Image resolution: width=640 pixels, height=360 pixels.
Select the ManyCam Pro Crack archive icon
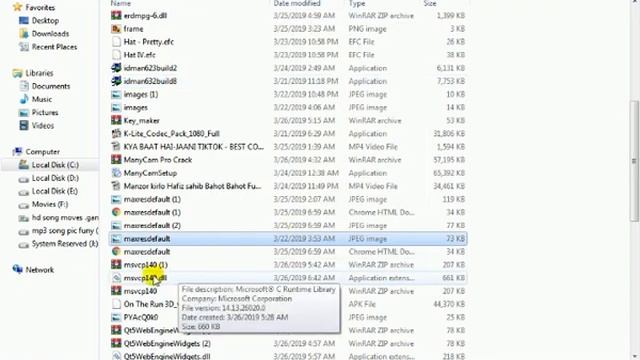(x=116, y=160)
